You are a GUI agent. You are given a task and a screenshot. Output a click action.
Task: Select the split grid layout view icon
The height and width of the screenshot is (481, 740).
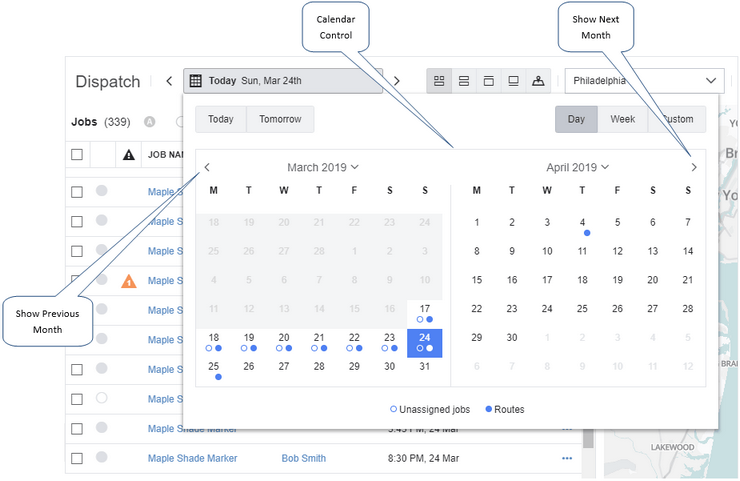(438, 81)
